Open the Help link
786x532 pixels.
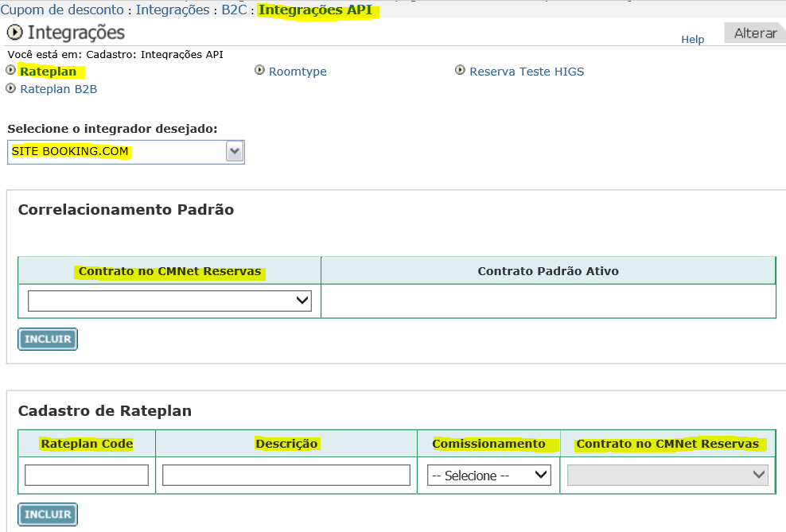click(692, 39)
